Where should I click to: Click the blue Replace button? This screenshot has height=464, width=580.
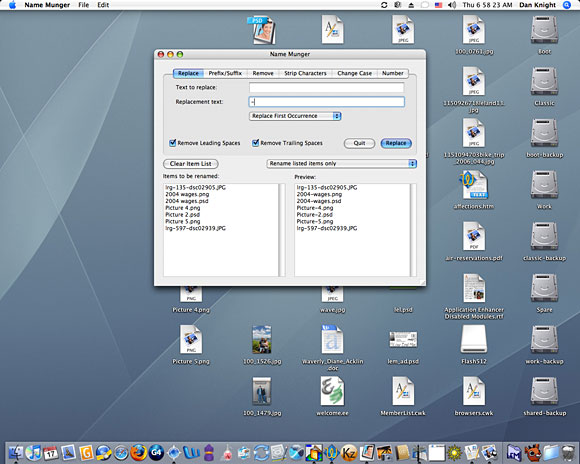[396, 143]
